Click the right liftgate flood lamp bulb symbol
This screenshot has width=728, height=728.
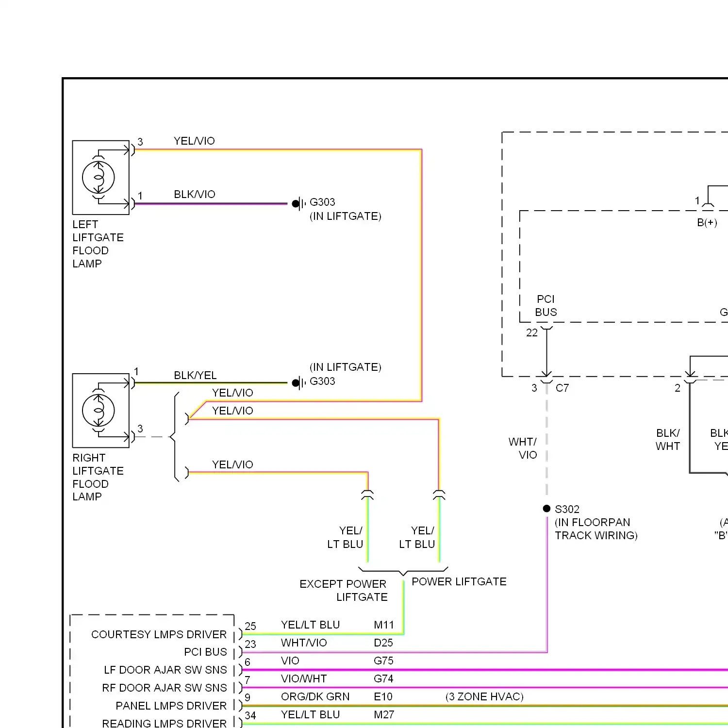click(99, 411)
